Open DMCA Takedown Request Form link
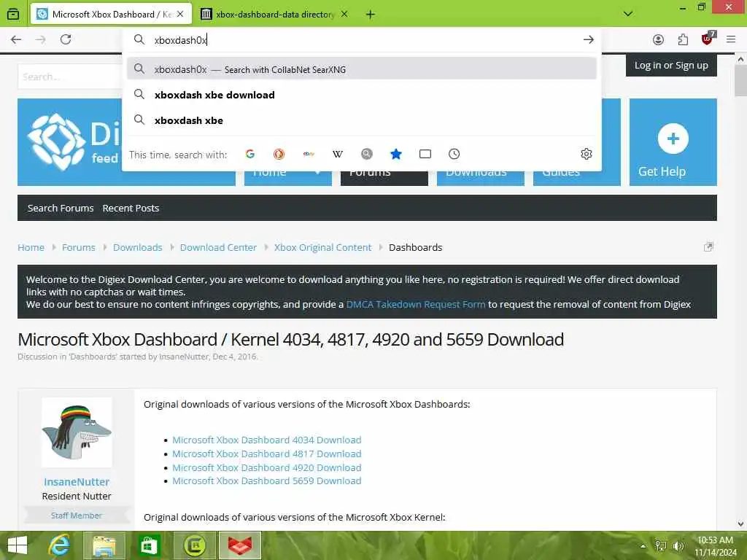The width and height of the screenshot is (747, 560). [415, 304]
